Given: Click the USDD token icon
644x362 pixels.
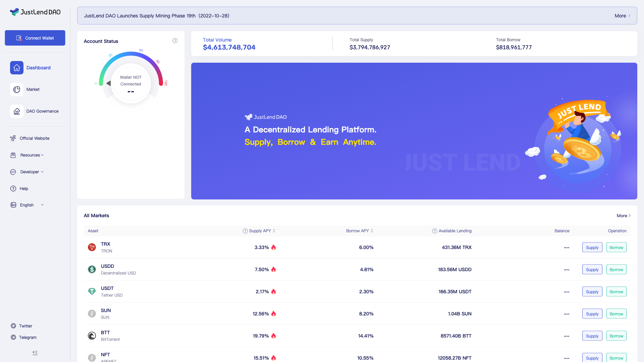Looking at the screenshot, I should click(92, 269).
